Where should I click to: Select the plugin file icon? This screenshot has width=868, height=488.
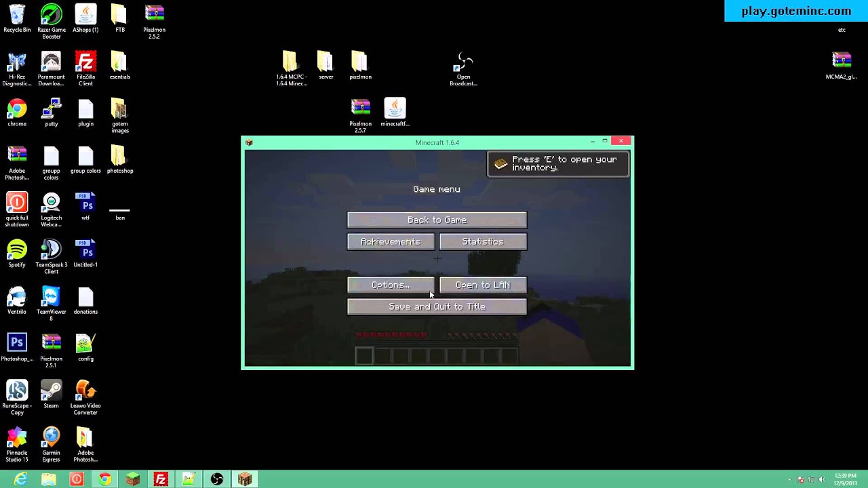(x=85, y=113)
